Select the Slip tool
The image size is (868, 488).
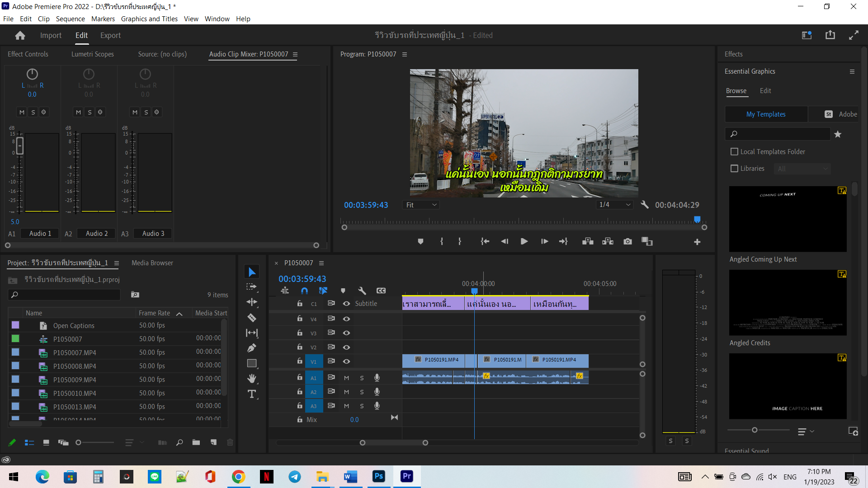point(252,333)
